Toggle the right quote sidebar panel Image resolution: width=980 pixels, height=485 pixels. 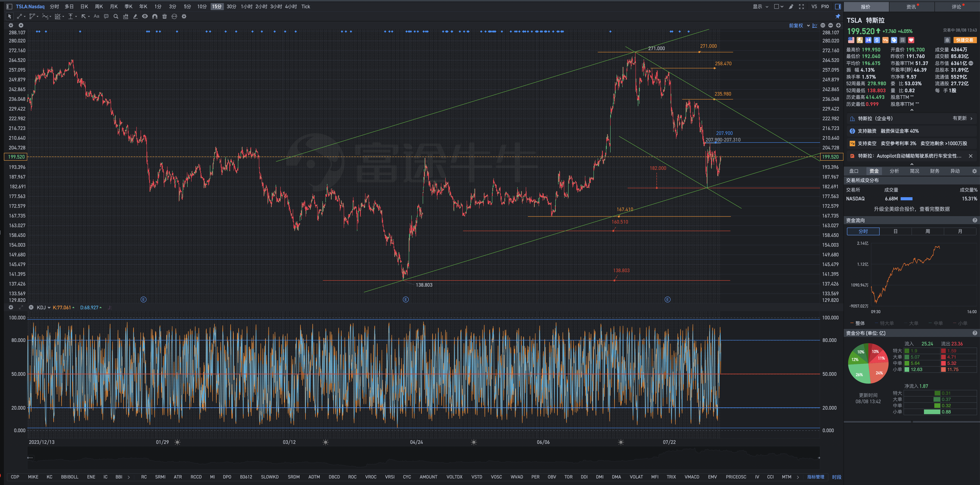pyautogui.click(x=838, y=6)
